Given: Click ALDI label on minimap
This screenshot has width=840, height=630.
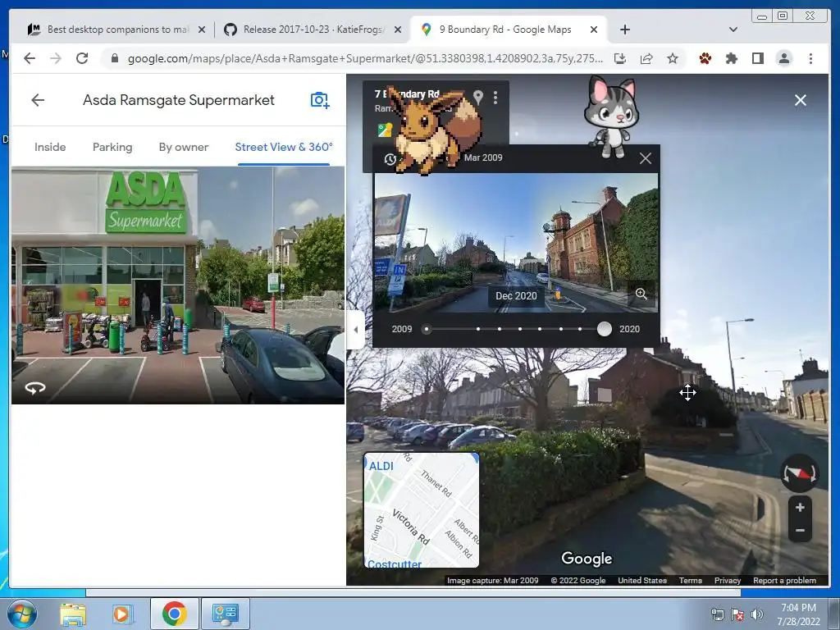Looking at the screenshot, I should tap(381, 466).
